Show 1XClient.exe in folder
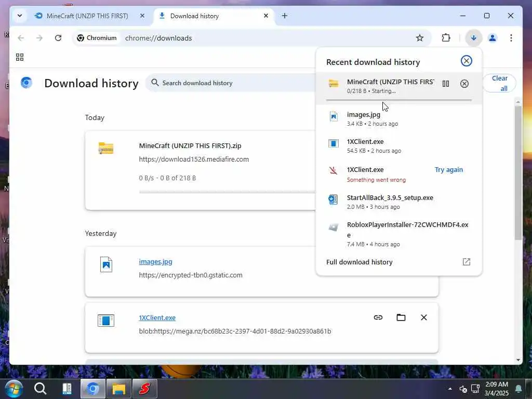The width and height of the screenshot is (532, 399). (401, 317)
